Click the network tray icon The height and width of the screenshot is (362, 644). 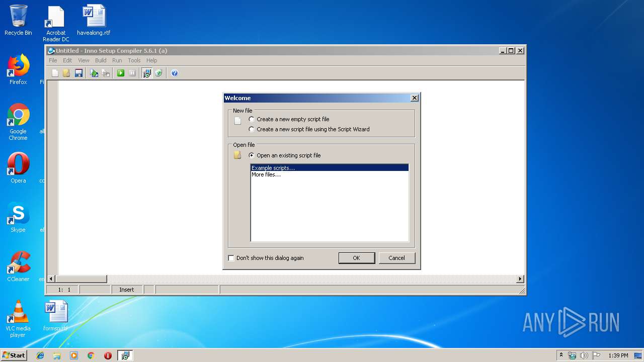click(572, 355)
